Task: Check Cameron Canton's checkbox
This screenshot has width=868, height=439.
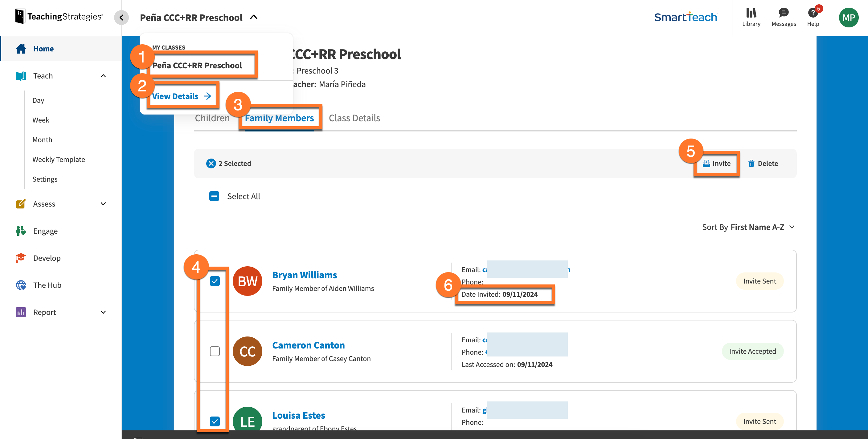Action: pos(215,351)
